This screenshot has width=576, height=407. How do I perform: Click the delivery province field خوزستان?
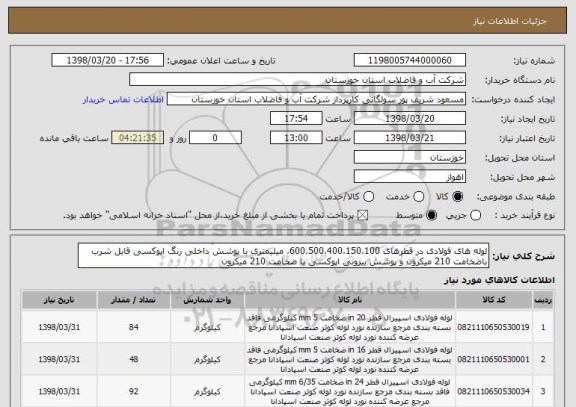coord(410,158)
